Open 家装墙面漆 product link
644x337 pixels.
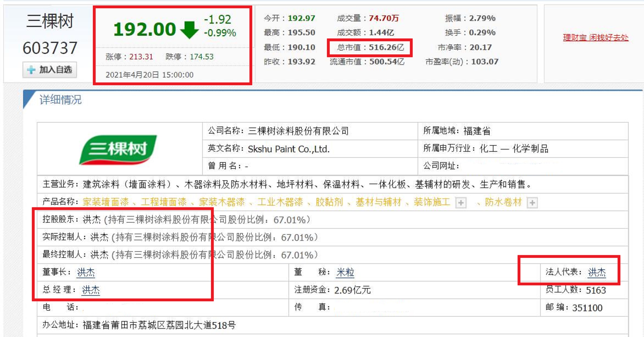coord(106,202)
